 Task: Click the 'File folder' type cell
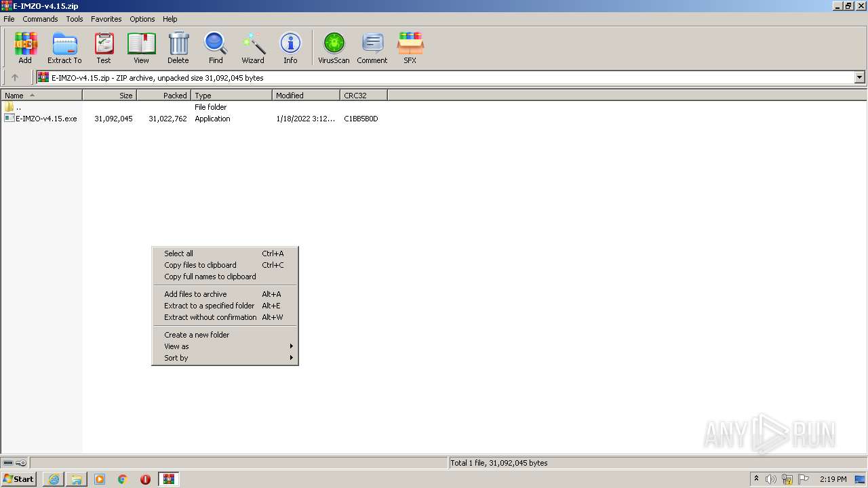click(x=210, y=107)
